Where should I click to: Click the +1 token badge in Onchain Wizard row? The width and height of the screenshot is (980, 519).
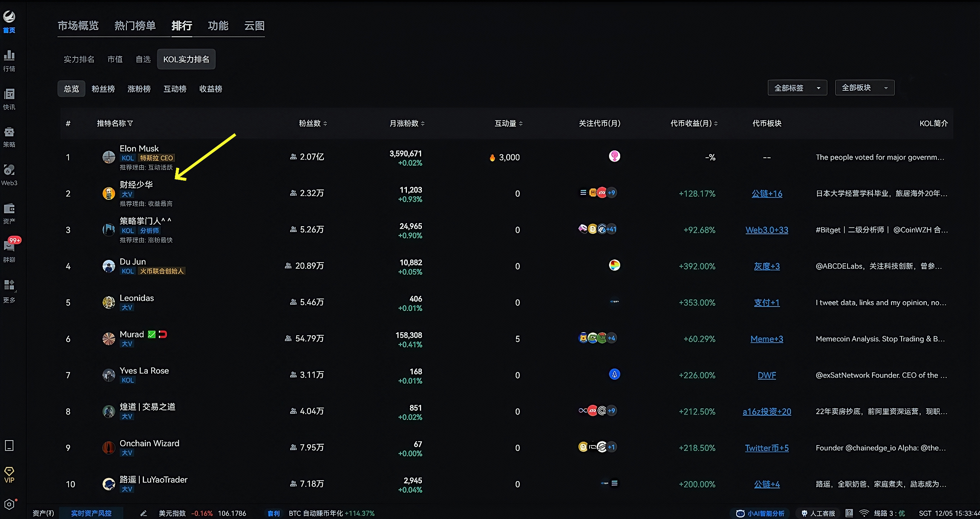click(612, 447)
